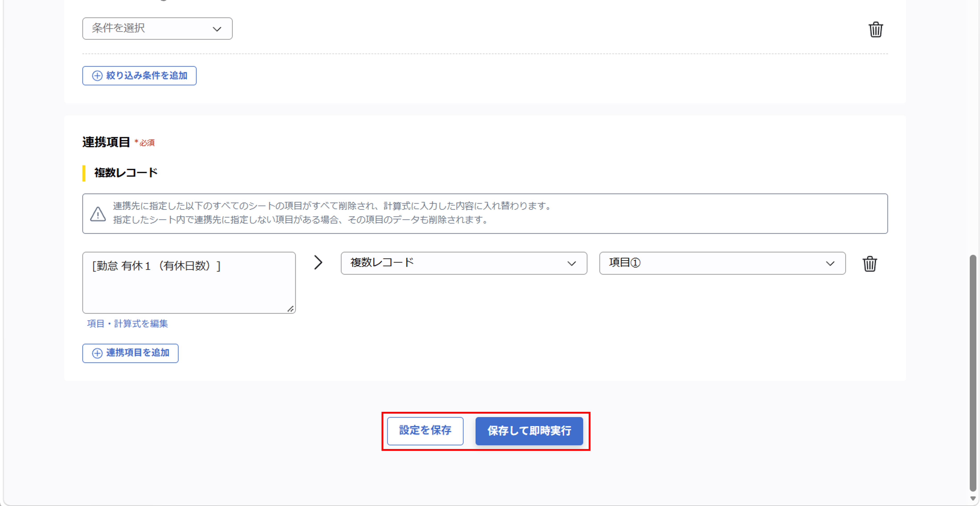The image size is (980, 506).
Task: Click the right arrow between the formula and 複数レコード
Action: point(318,262)
